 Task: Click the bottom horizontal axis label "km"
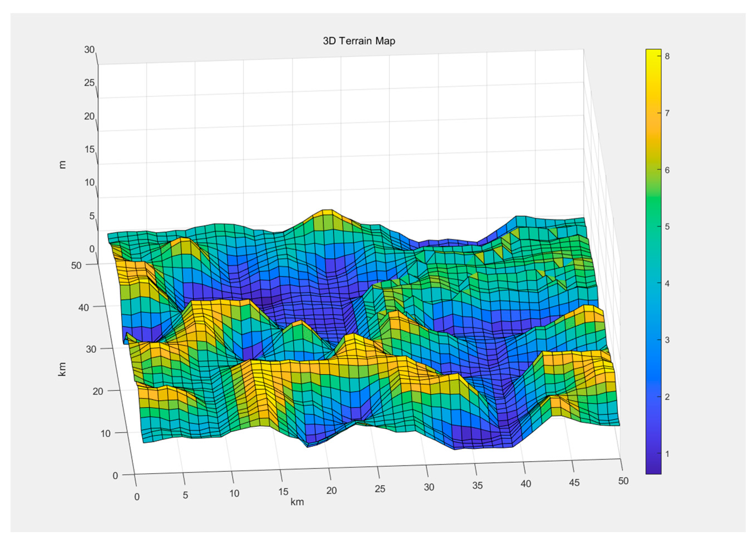[x=297, y=502]
